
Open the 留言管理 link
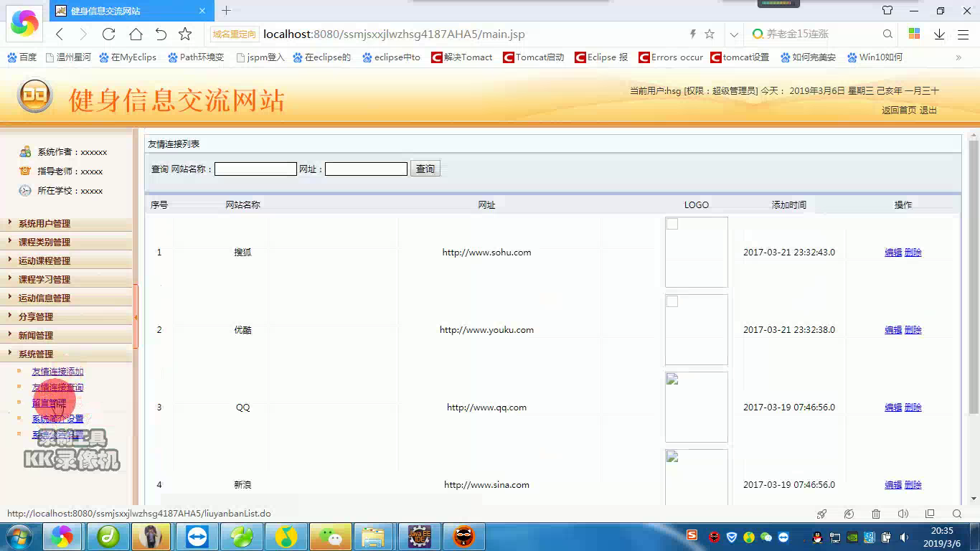(x=49, y=403)
